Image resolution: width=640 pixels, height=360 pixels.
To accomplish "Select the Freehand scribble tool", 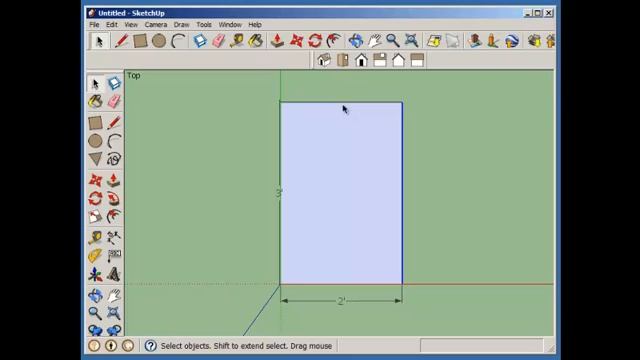I will click(x=114, y=159).
